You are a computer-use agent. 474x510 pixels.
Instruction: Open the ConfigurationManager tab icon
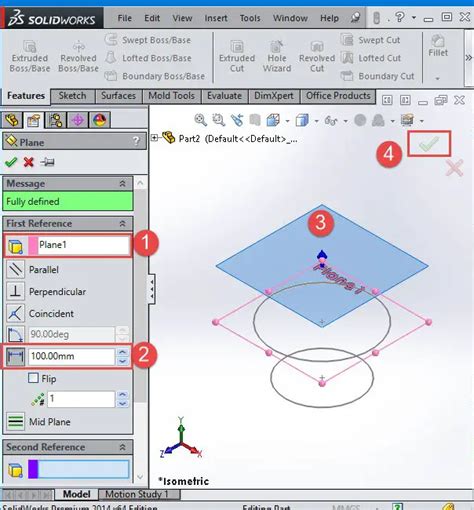55,120
